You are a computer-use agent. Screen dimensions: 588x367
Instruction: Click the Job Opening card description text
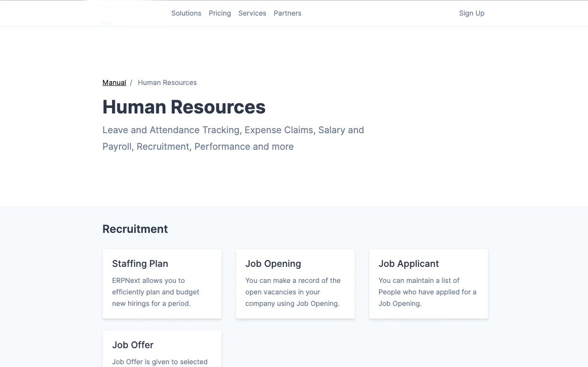click(293, 292)
